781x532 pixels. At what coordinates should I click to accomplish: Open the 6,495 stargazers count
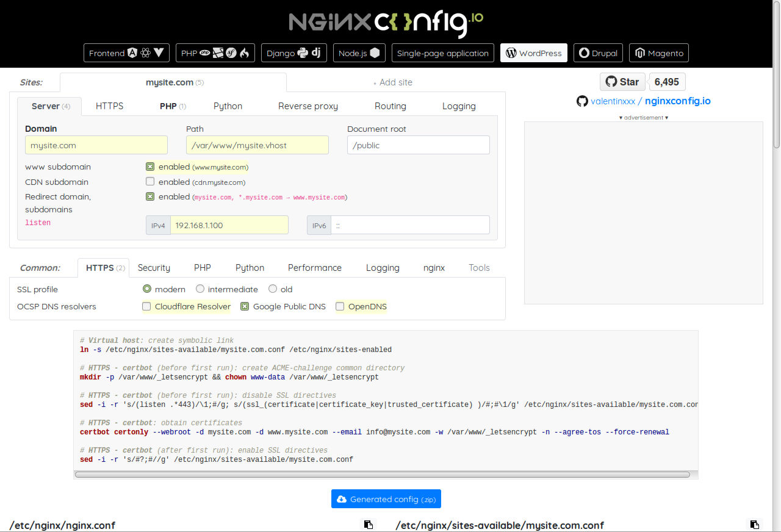tap(667, 82)
